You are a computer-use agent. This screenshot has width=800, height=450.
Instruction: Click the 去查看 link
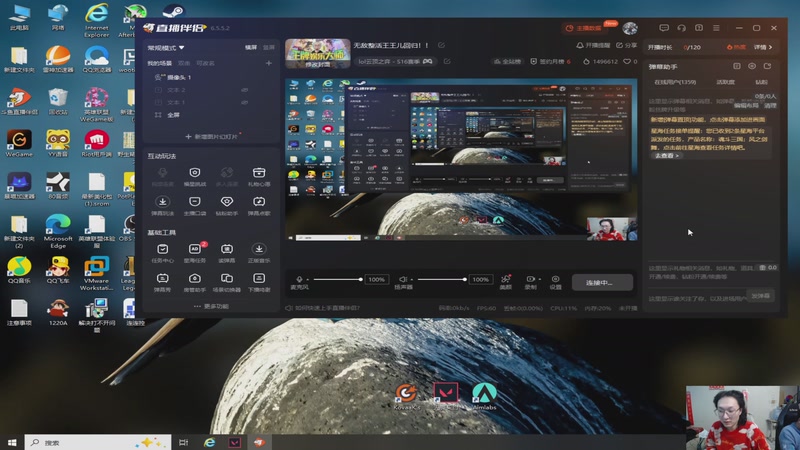tap(667, 156)
